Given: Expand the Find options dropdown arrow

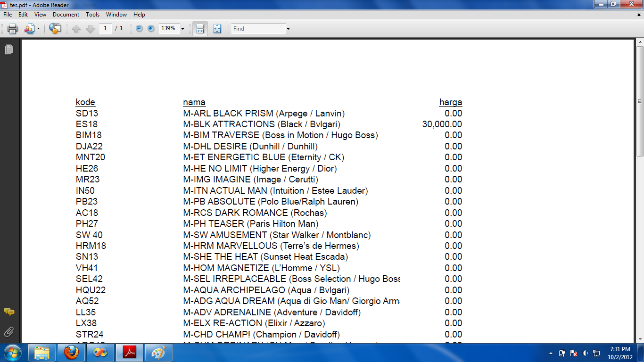Looking at the screenshot, I should [x=288, y=29].
